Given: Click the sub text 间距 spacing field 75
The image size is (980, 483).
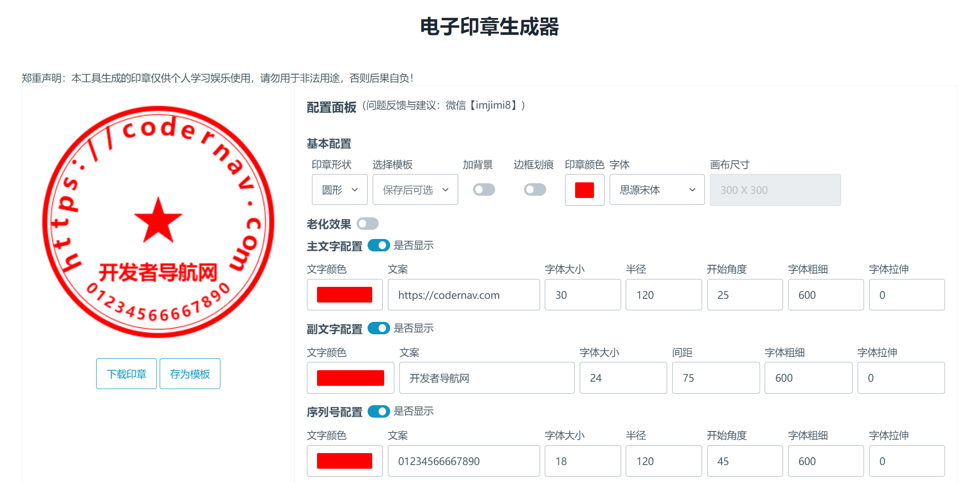Looking at the screenshot, I should click(x=716, y=378).
